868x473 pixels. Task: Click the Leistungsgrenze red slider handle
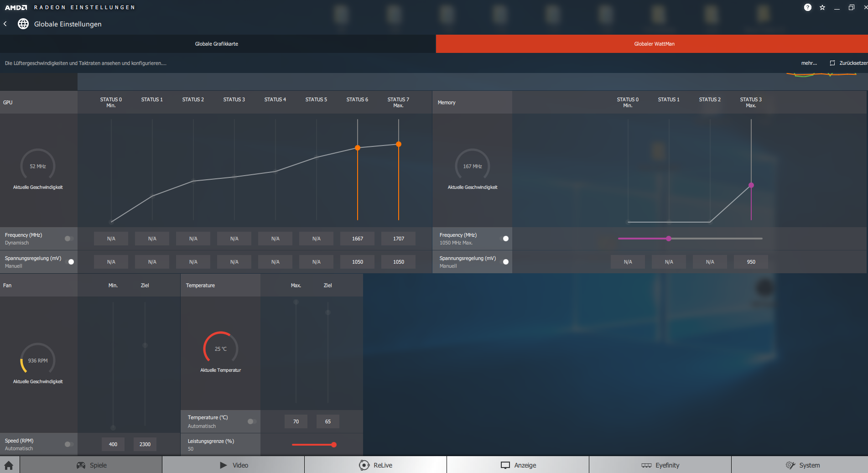(x=334, y=445)
